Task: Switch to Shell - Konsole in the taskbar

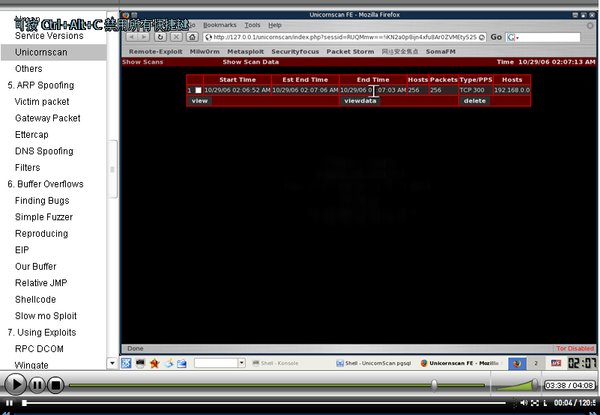Action: 276,363
